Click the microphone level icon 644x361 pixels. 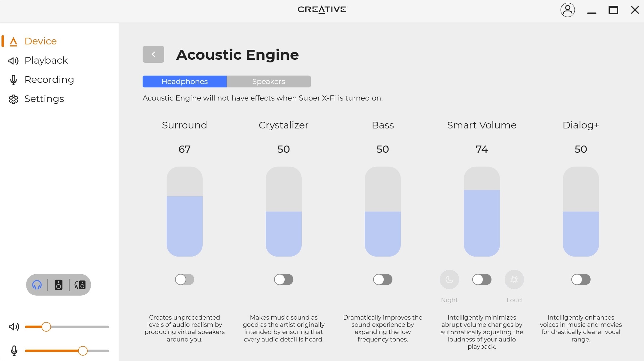[x=14, y=351]
